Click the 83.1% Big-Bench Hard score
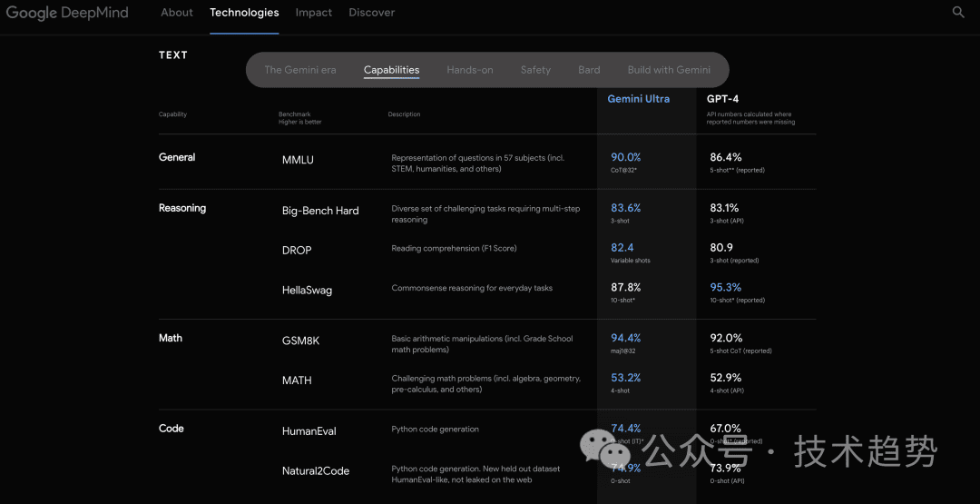Image resolution: width=980 pixels, height=504 pixels. (x=724, y=208)
